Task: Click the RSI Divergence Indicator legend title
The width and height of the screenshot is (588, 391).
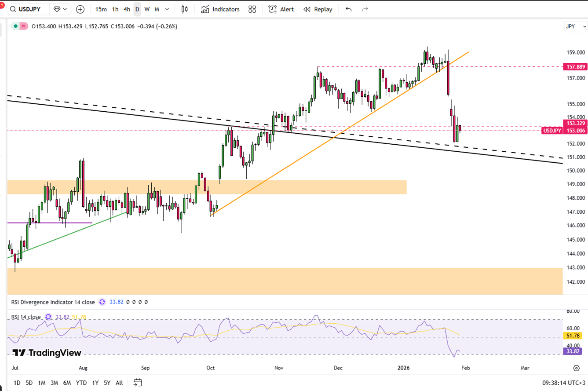Action: [x=53, y=302]
